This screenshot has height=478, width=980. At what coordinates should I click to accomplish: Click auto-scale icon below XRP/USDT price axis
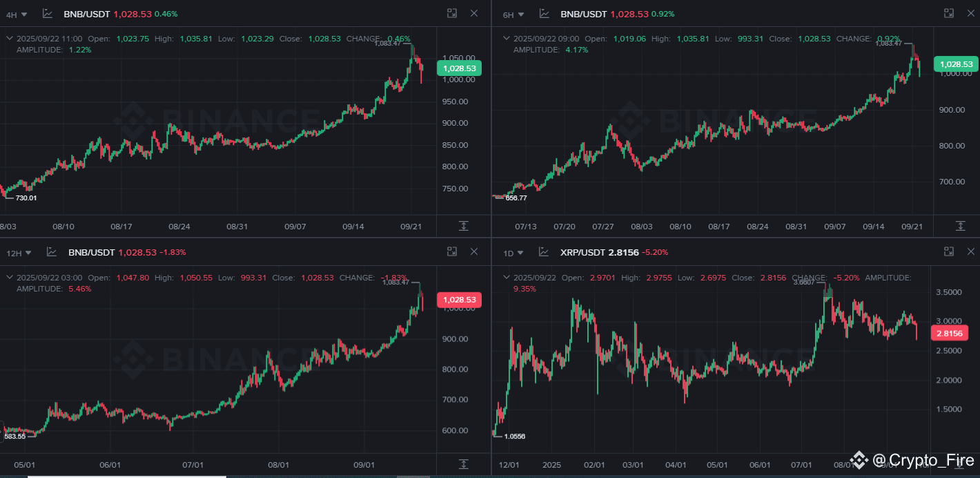(x=960, y=464)
